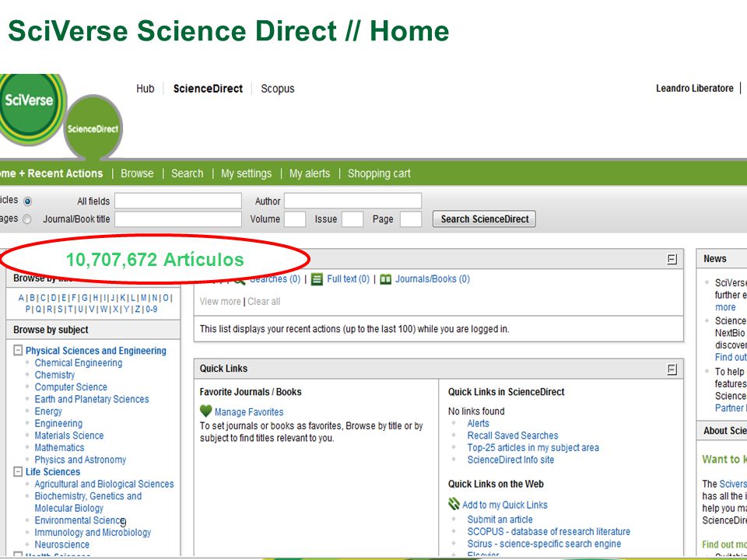Click the Manage Favorites link
This screenshot has height=560, width=747.
[249, 412]
